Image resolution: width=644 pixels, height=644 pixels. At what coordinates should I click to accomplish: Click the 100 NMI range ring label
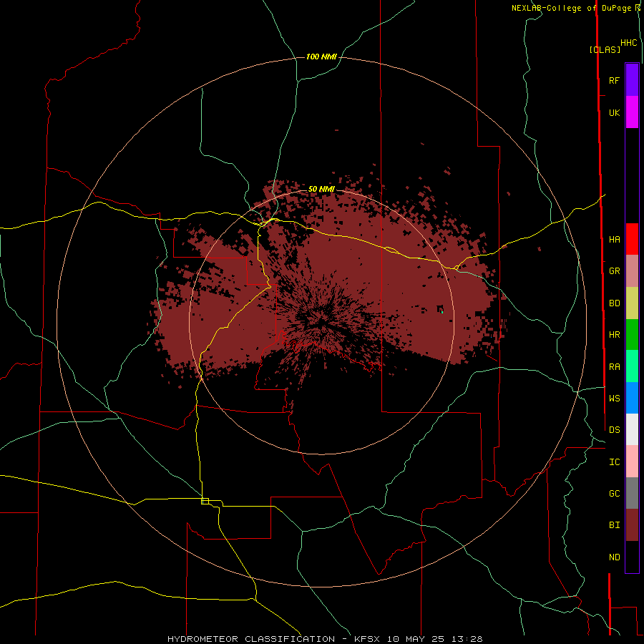321,57
